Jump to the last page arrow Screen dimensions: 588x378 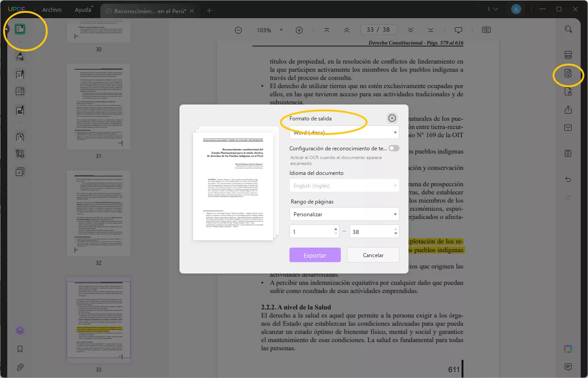[x=430, y=30]
